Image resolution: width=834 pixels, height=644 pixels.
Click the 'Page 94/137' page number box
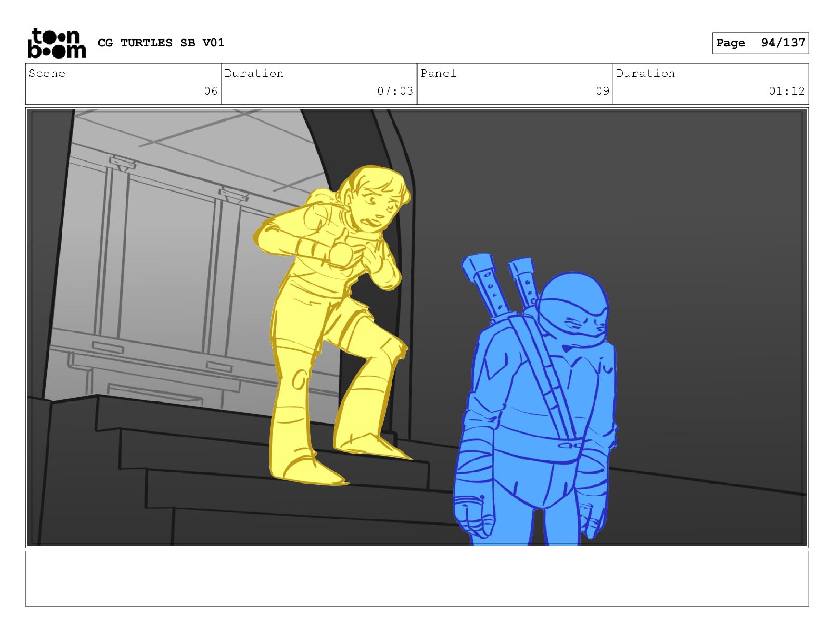(x=760, y=43)
